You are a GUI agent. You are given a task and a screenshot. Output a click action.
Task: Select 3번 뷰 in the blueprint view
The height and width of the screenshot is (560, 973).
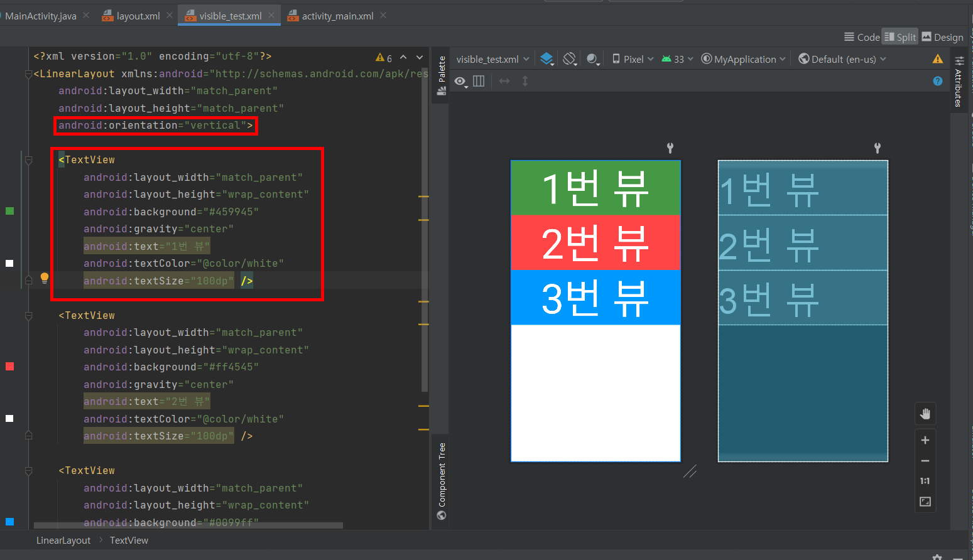point(803,297)
